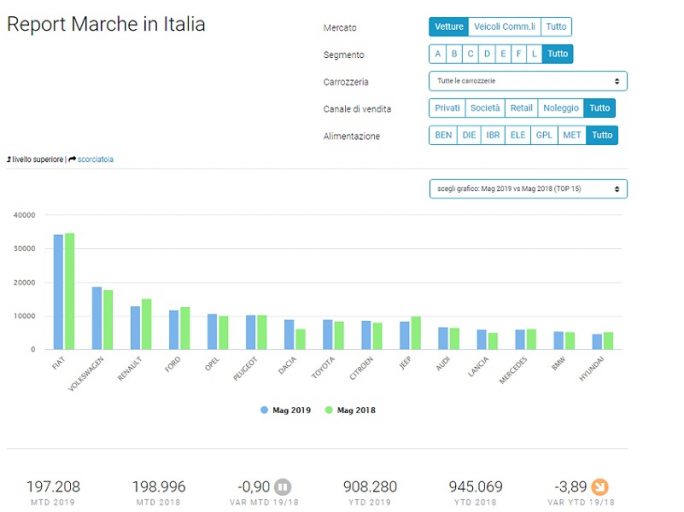
Task: Filter by segment F
Action: coord(519,54)
